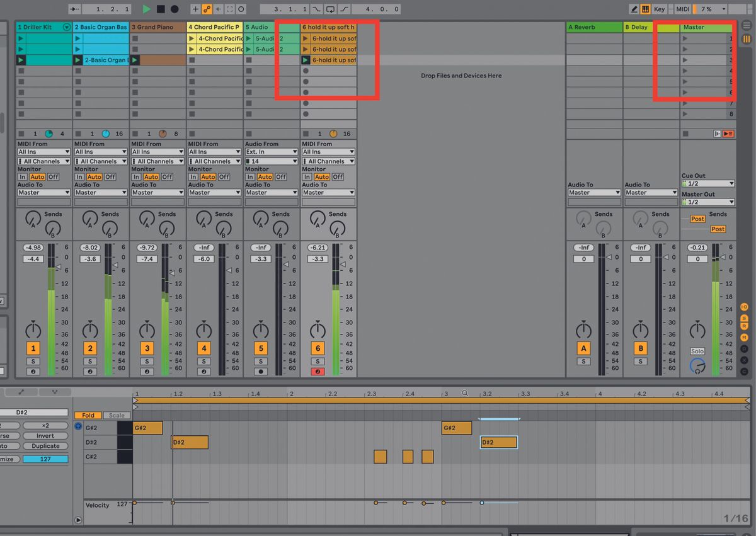
Task: Open track 1 MIDI From All Ins dropdown
Action: pos(43,152)
